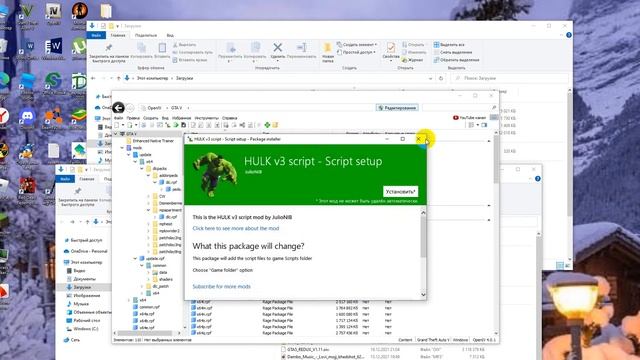Toggle the Редактирование edit mode button in OpenIV
640x360 pixels.
coord(397,108)
